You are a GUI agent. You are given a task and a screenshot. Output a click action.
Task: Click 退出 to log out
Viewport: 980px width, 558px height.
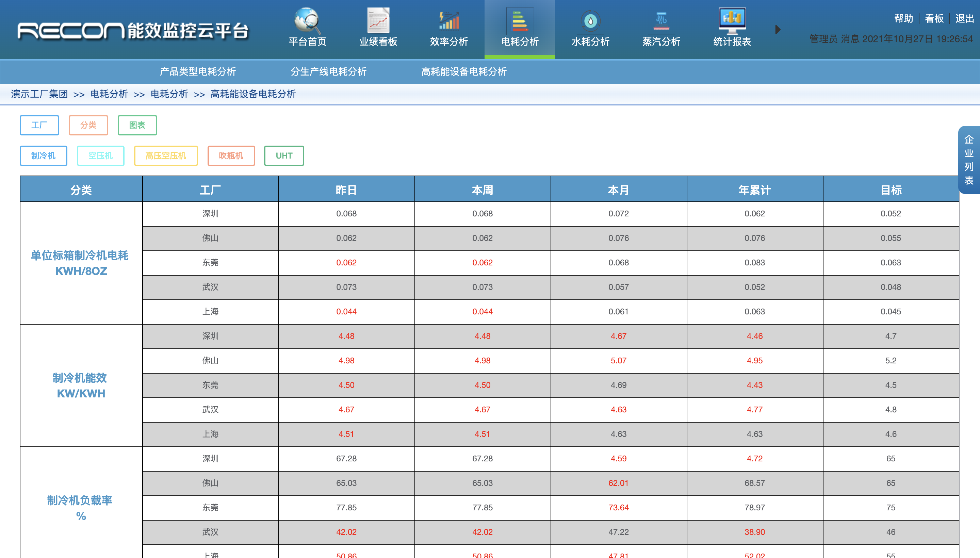(x=964, y=18)
